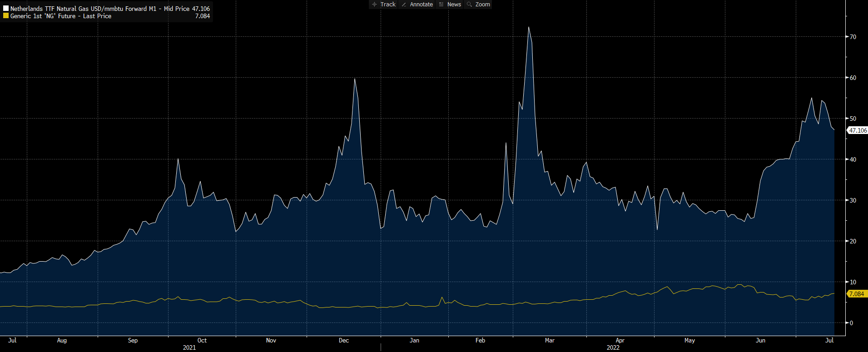Click the Nov label on date axis
Viewport: 868px width, 352px height.
[x=271, y=340]
